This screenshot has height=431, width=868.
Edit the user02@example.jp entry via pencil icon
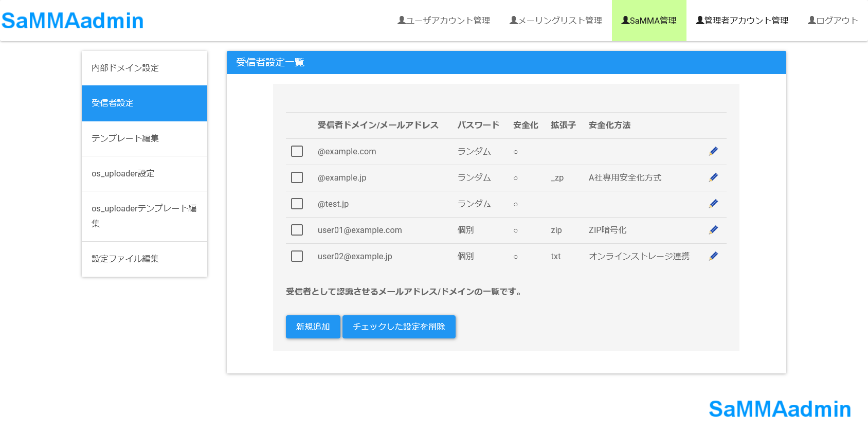click(x=713, y=256)
